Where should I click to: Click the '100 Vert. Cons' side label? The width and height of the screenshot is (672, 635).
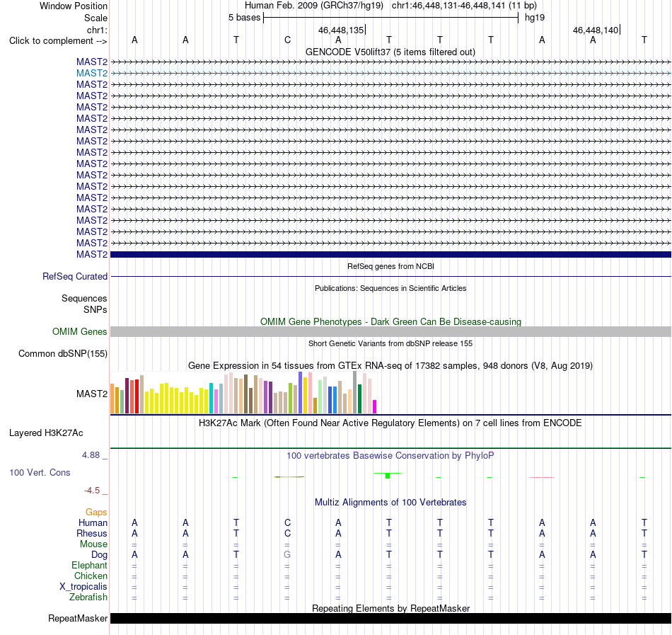coord(40,472)
